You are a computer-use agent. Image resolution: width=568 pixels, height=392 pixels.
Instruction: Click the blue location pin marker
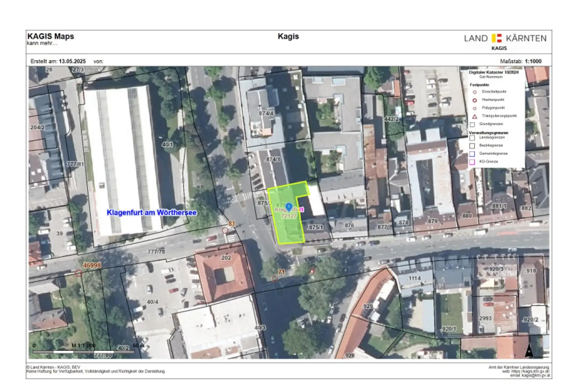[x=289, y=207]
